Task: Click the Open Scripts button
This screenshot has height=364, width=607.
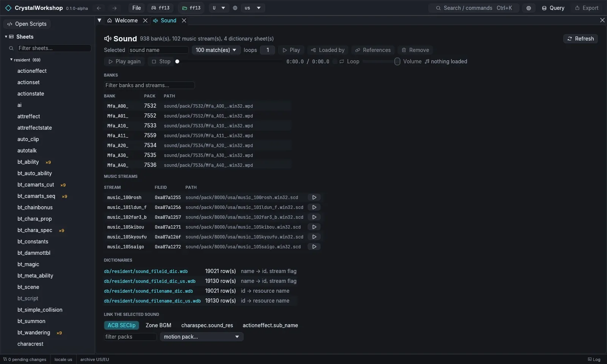Action: (x=27, y=24)
